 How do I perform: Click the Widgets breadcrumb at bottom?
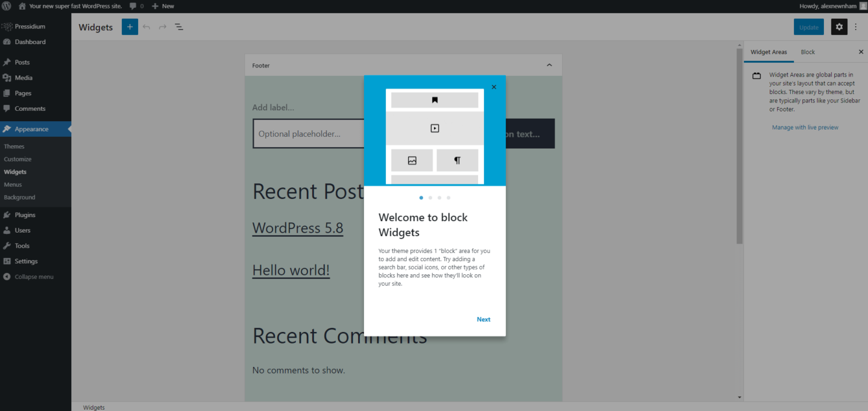click(93, 407)
